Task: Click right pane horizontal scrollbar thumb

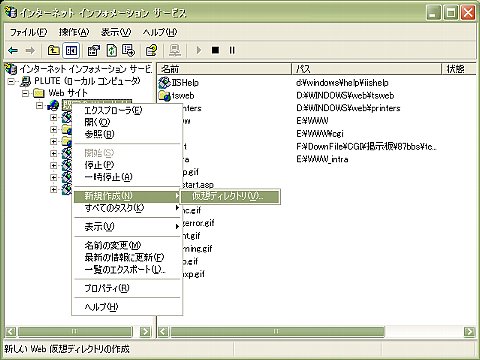Action: click(x=277, y=331)
